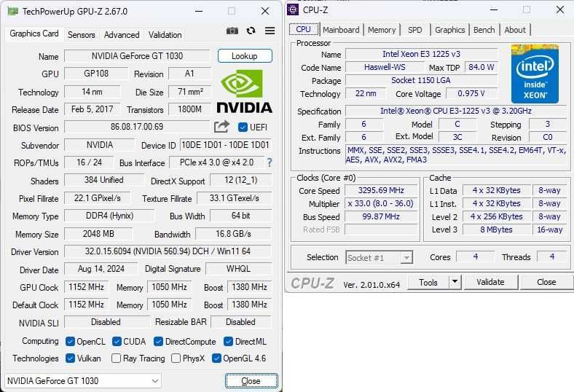This screenshot has height=392, width=574.
Task: Open the GPU-Z hamburger menu
Action: [270, 31]
